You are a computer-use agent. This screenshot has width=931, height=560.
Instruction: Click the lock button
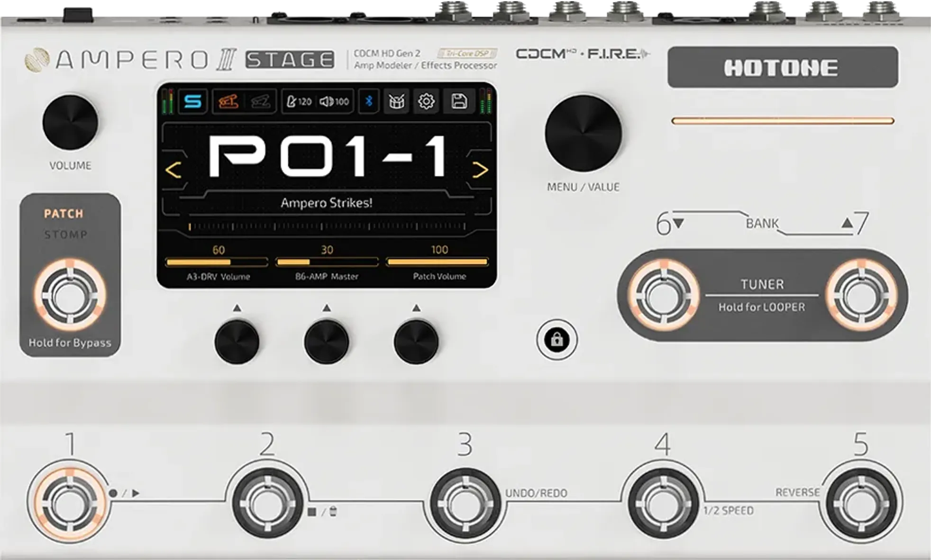tap(557, 340)
